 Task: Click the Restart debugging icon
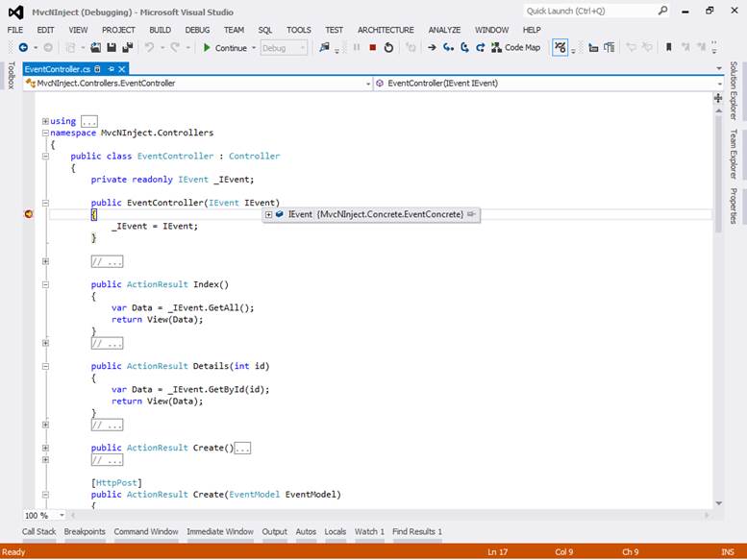point(388,48)
